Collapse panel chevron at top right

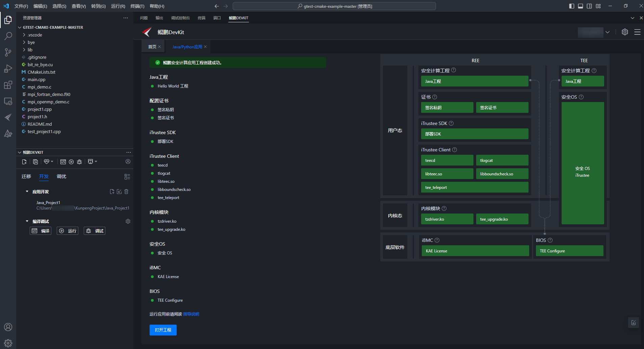tap(632, 18)
